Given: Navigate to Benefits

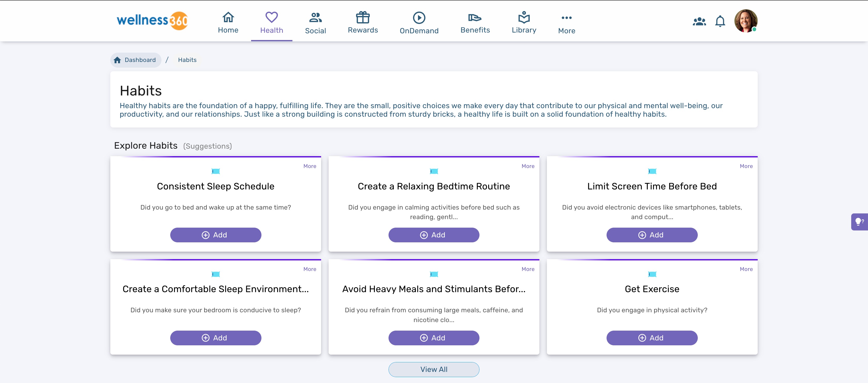Looking at the screenshot, I should [475, 22].
